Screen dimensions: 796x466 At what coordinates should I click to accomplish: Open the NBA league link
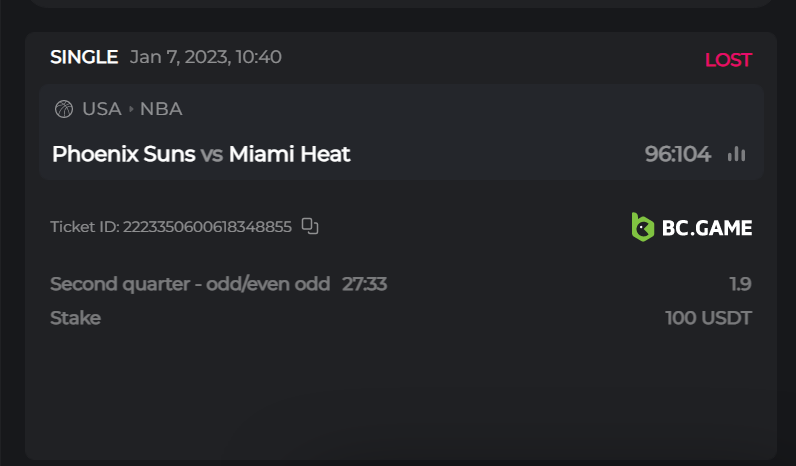(x=161, y=109)
